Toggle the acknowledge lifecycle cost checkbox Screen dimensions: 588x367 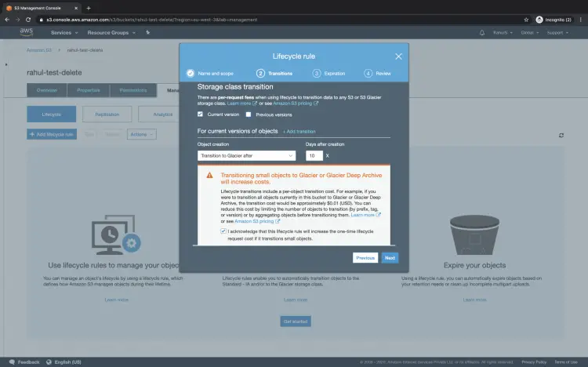[223, 231]
